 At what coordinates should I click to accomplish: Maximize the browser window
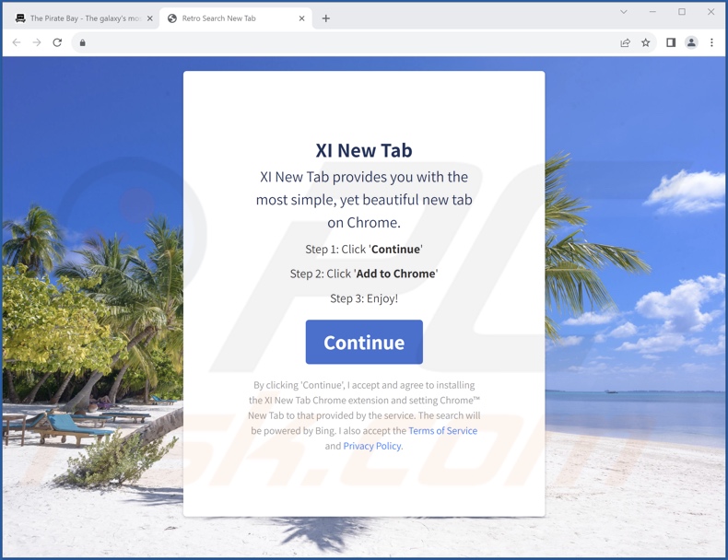(682, 12)
